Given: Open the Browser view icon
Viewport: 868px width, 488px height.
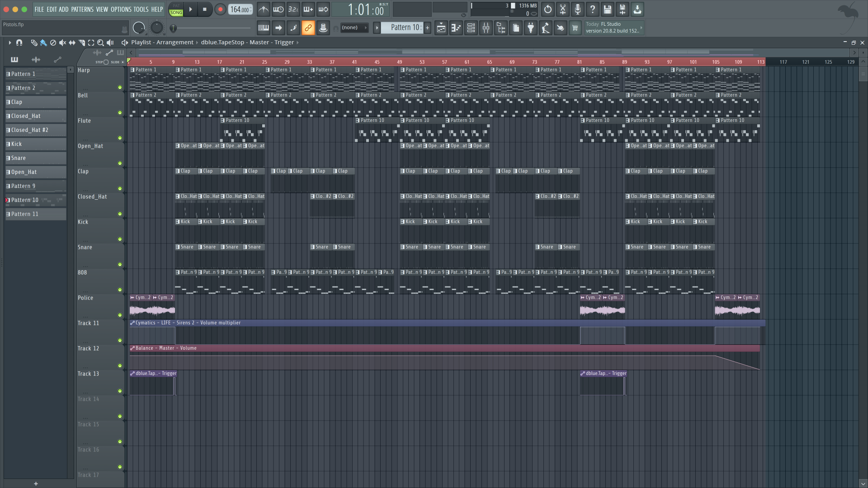Looking at the screenshot, I should coord(501,28).
